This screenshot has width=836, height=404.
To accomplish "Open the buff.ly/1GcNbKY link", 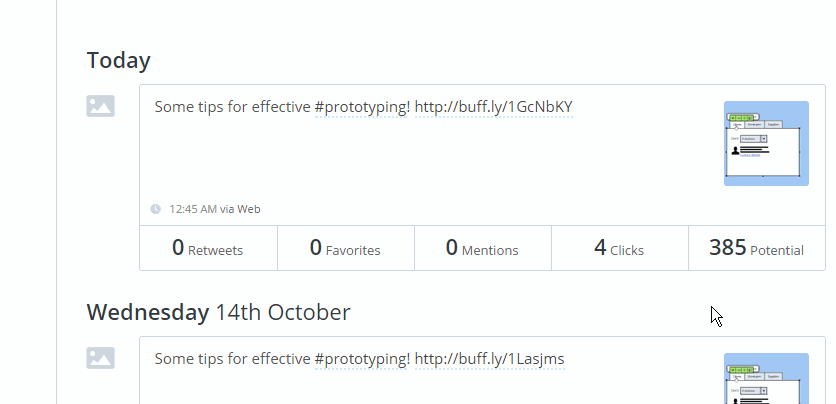I will [x=494, y=107].
